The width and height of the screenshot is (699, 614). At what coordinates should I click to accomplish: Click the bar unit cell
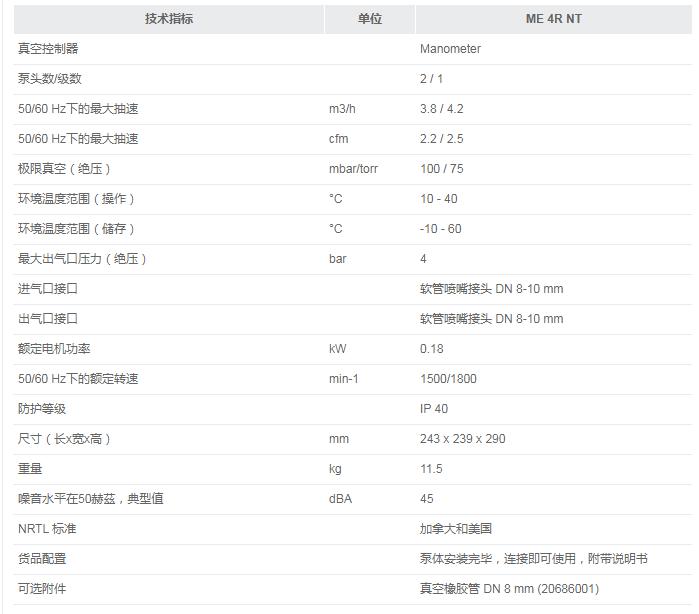337,259
